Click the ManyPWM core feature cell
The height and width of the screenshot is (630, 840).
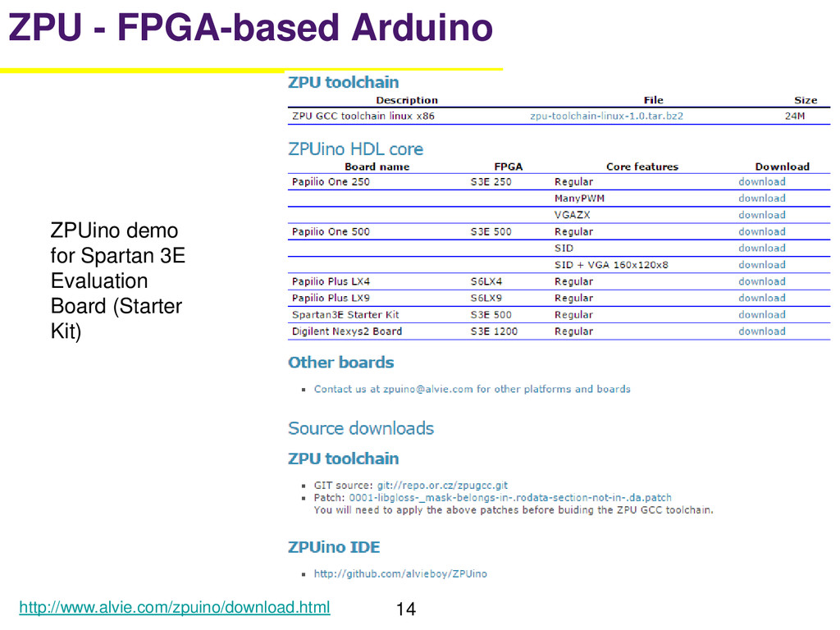pyautogui.click(x=579, y=199)
